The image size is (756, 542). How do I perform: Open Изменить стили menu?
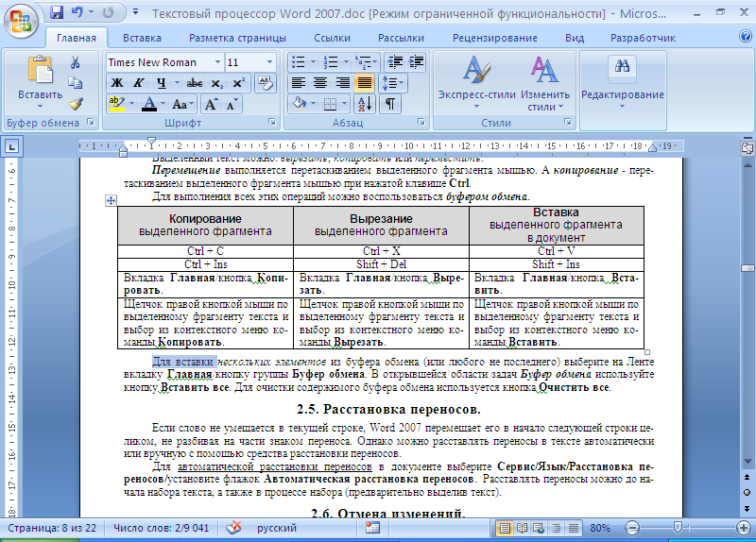(x=545, y=83)
